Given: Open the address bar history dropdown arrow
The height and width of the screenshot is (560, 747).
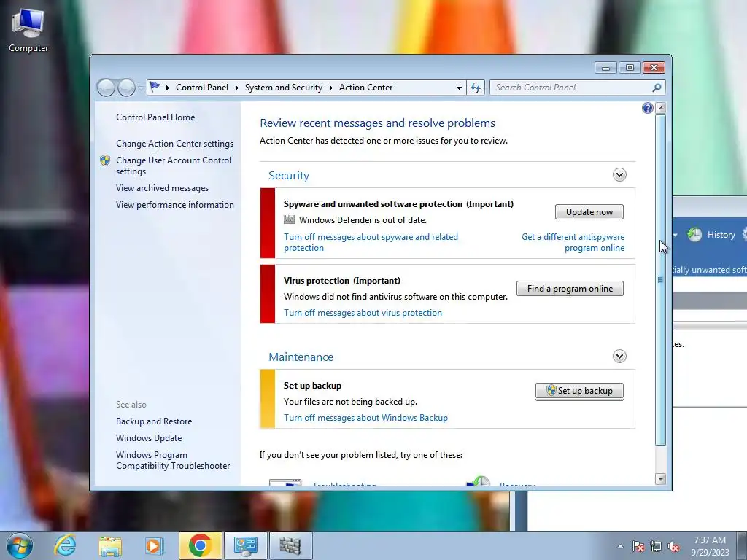Looking at the screenshot, I should [459, 87].
